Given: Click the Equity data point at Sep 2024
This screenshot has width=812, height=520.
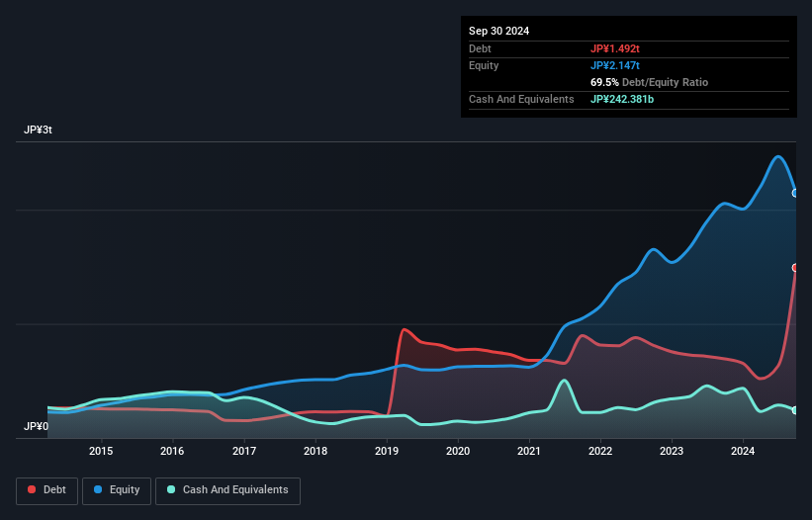Looking at the screenshot, I should pyautogui.click(x=795, y=193).
